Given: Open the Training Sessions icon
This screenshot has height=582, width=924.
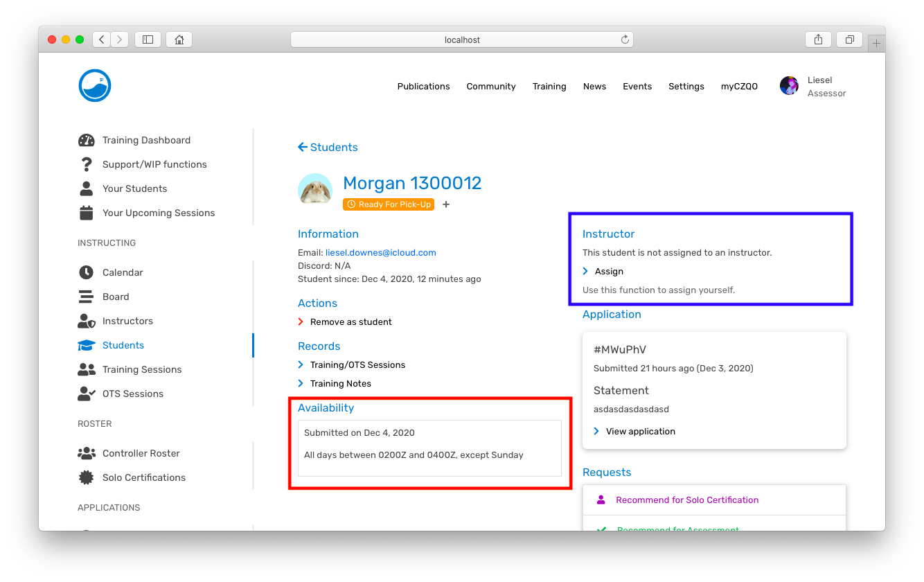Looking at the screenshot, I should [87, 369].
